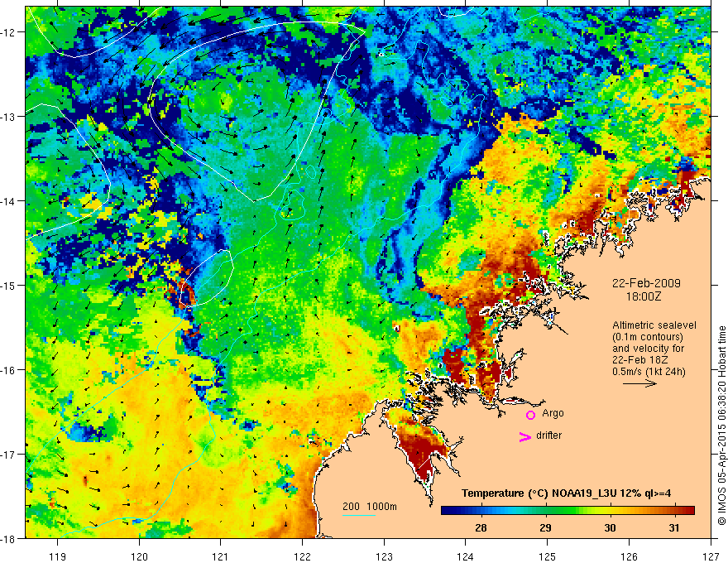This screenshot has height=563, width=728.
Task: Click the "drifter" legend label
Action: click(x=548, y=435)
